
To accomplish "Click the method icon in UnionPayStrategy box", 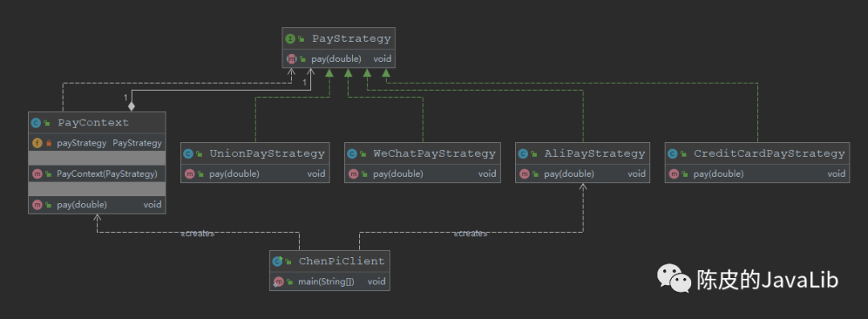I will point(190,174).
